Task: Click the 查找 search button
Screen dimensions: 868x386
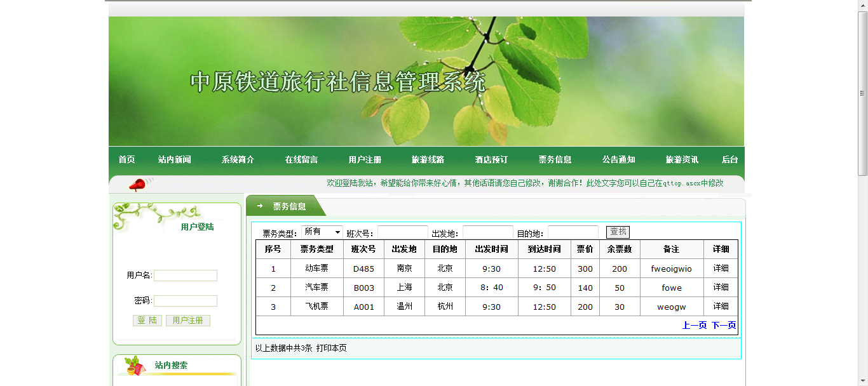Action: tap(618, 232)
